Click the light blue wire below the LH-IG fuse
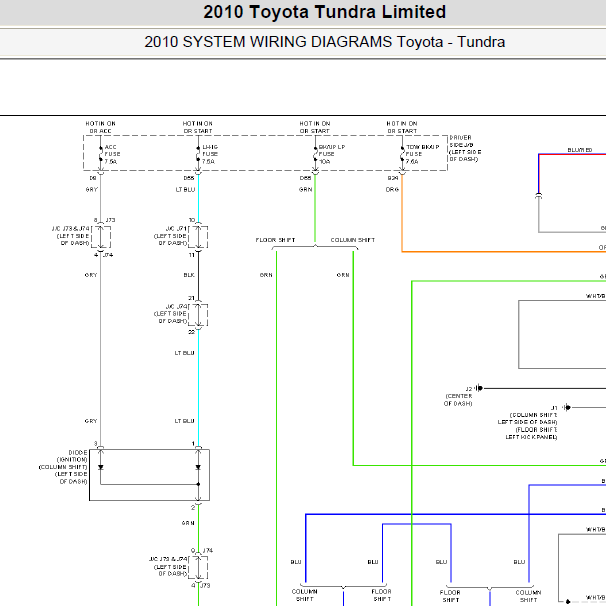This screenshot has height=606, width=606. tap(198, 197)
